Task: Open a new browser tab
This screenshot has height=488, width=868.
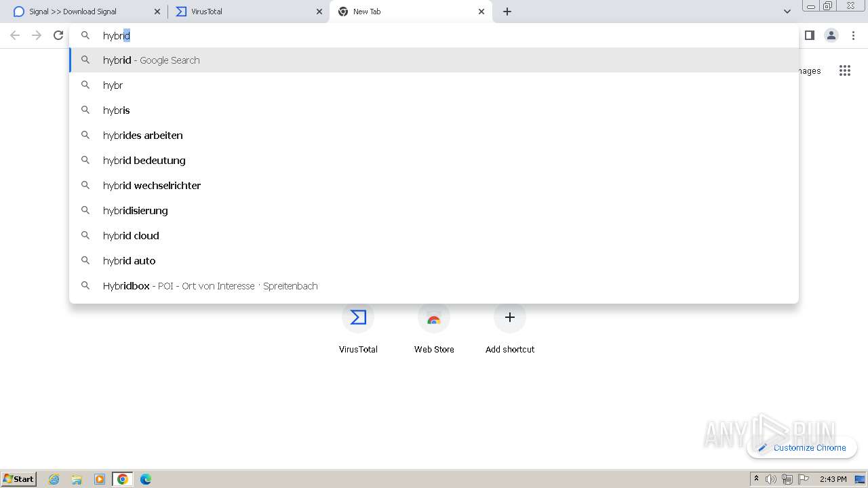Action: pyautogui.click(x=507, y=12)
